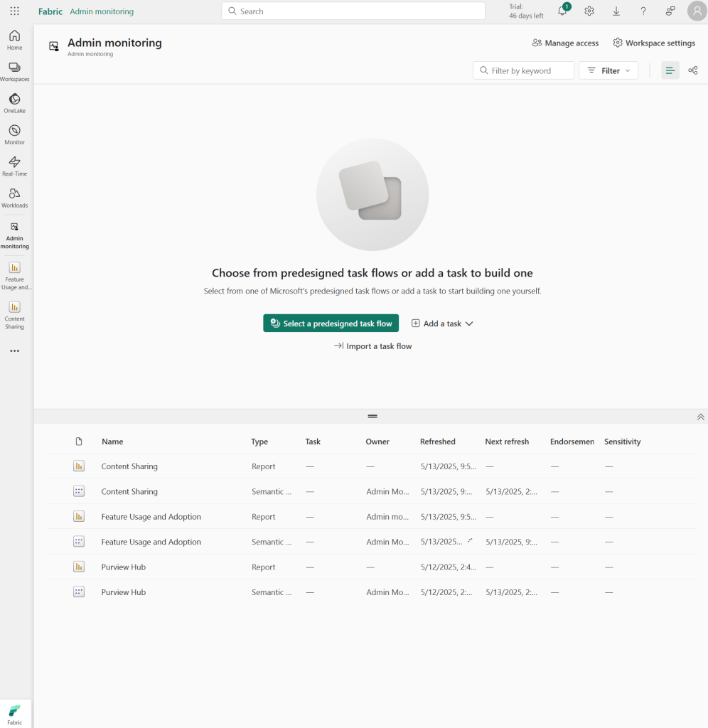The width and height of the screenshot is (708, 728).
Task: Collapse the task flow pane chevron
Action: click(700, 417)
